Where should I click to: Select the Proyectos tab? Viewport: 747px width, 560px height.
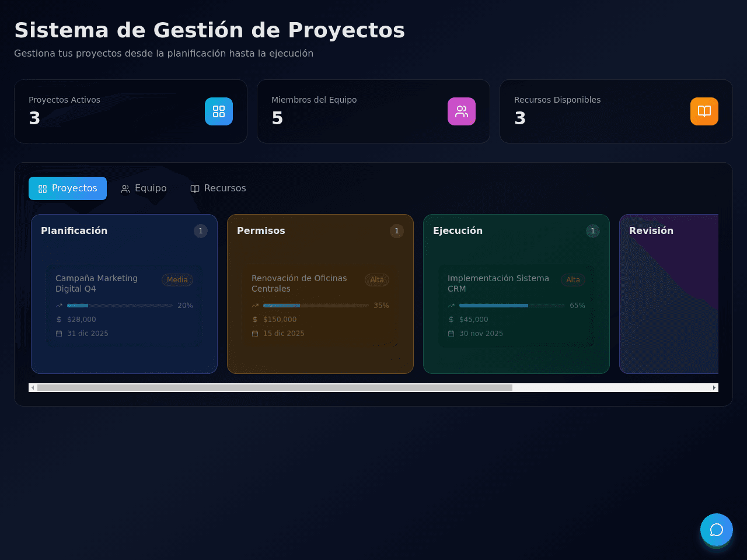(x=68, y=188)
